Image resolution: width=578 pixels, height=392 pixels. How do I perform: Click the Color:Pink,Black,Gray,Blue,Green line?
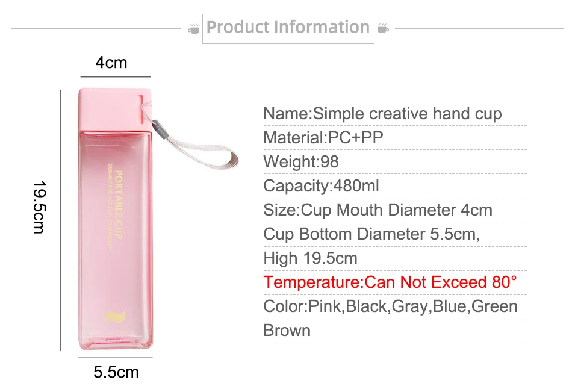(x=390, y=306)
